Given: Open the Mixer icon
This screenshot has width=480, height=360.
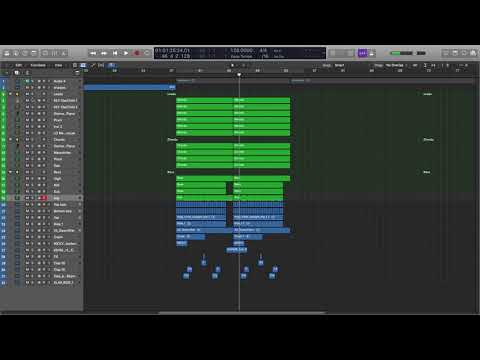Looking at the screenshot, I should coord(54,53).
